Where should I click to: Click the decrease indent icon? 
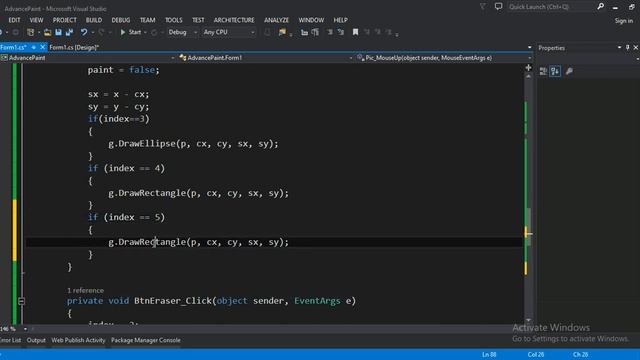[304, 32]
